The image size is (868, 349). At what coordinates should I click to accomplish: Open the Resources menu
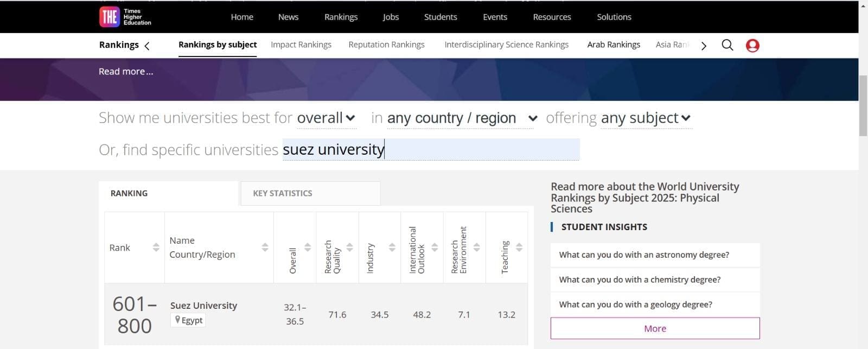[552, 17]
